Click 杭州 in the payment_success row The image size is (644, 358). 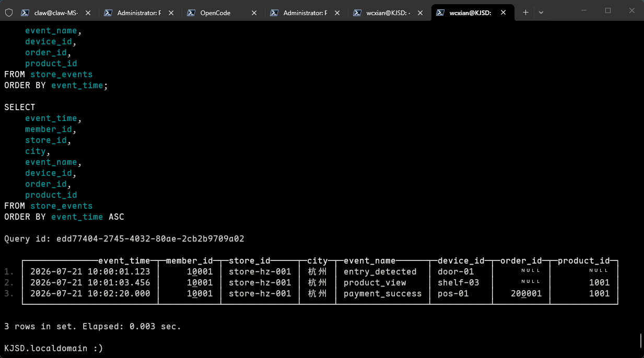(x=318, y=293)
